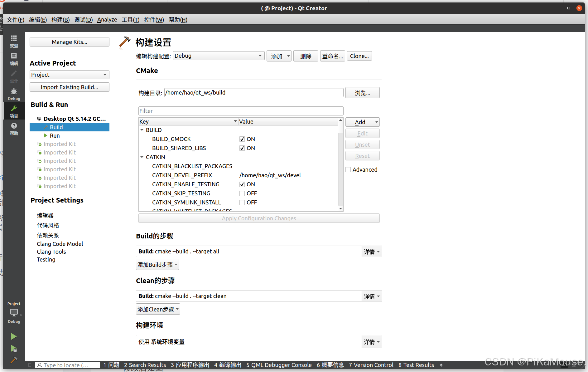Image resolution: width=588 pixels, height=372 pixels.
Task: Click the output pane switcher arrows
Action: point(441,365)
